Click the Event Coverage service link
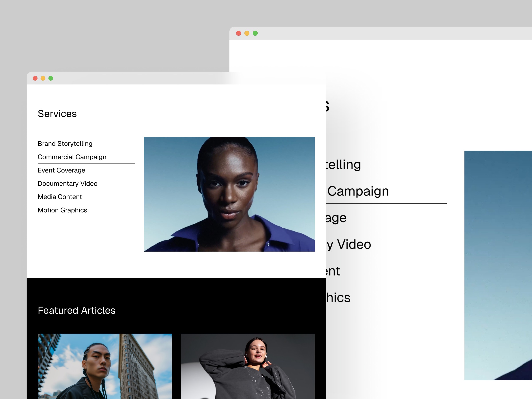This screenshot has height=399, width=532. (x=61, y=170)
